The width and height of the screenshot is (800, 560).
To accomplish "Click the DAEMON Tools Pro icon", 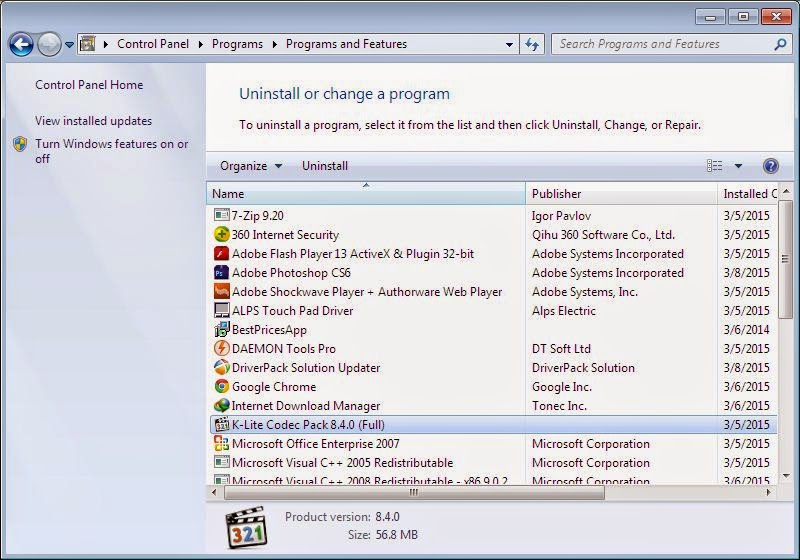I will click(x=221, y=348).
